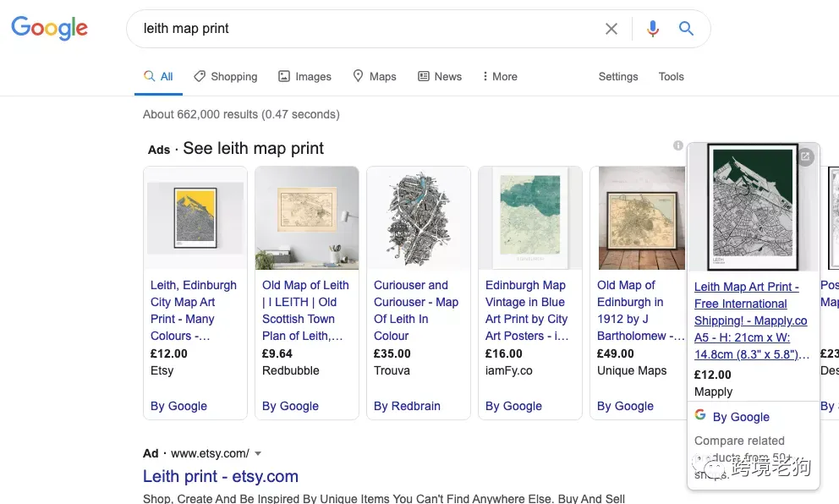Click the £35.00 Trouva price
Viewport: 839px width, 504px height.
pos(392,353)
